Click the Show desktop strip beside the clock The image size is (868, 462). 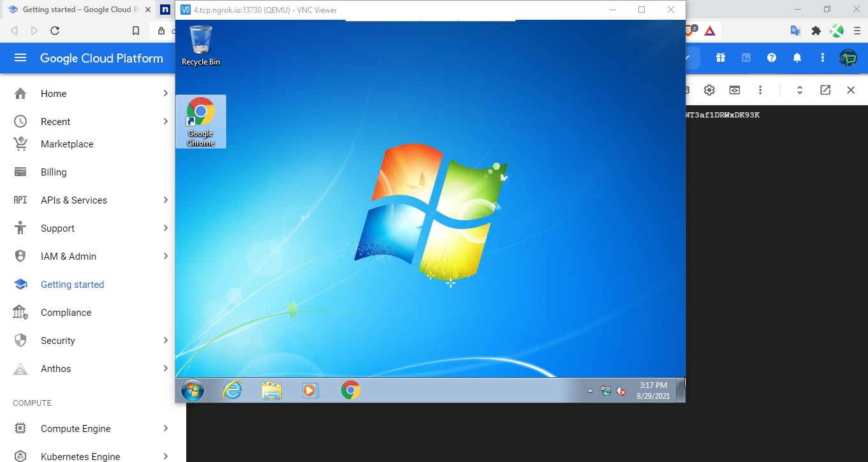[x=681, y=390]
